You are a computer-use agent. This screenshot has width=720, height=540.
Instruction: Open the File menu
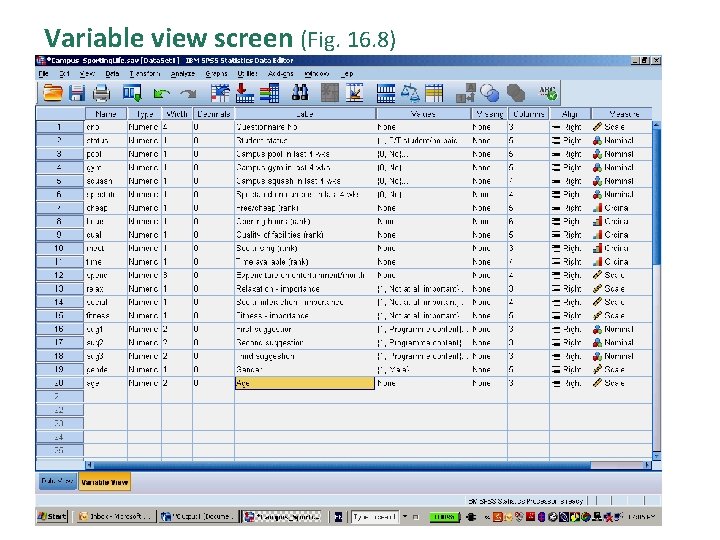[x=44, y=73]
